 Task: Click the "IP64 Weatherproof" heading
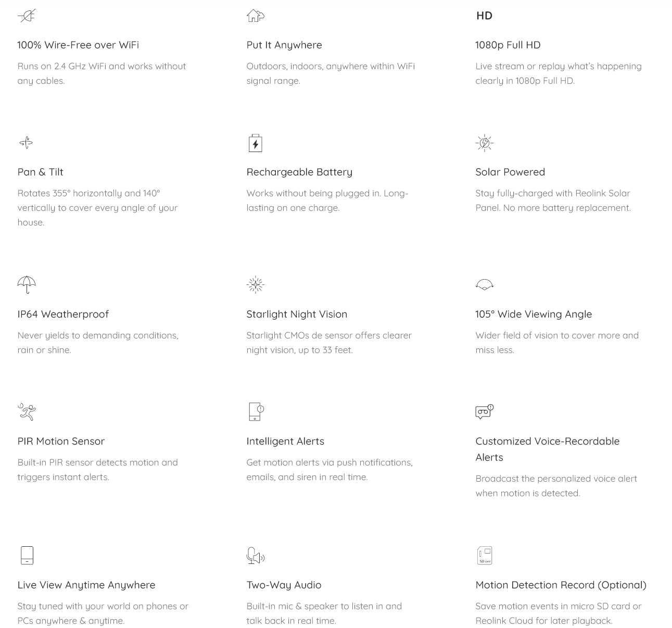[63, 314]
